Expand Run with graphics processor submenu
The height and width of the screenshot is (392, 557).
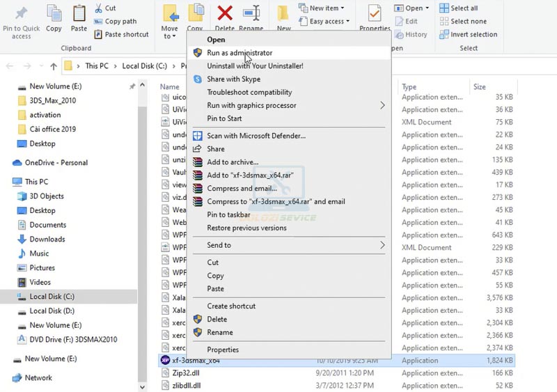pos(289,106)
